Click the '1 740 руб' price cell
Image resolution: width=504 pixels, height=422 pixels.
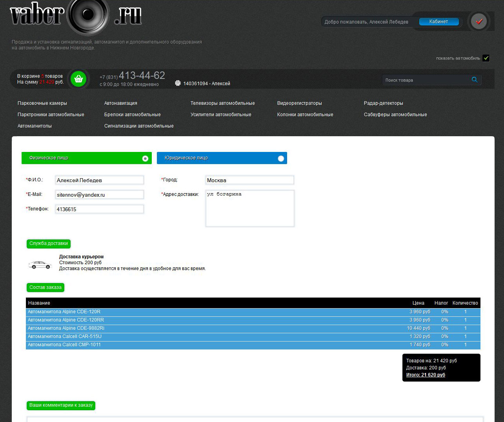420,345
